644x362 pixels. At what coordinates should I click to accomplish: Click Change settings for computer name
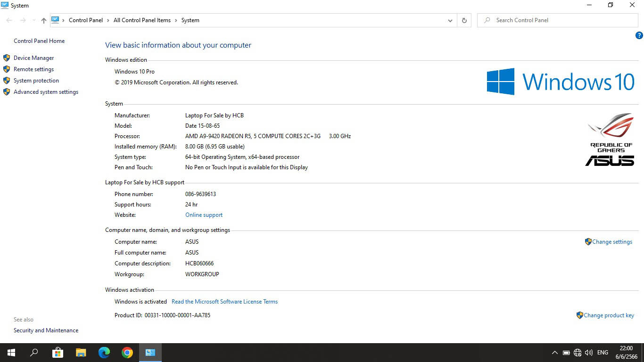click(x=612, y=242)
